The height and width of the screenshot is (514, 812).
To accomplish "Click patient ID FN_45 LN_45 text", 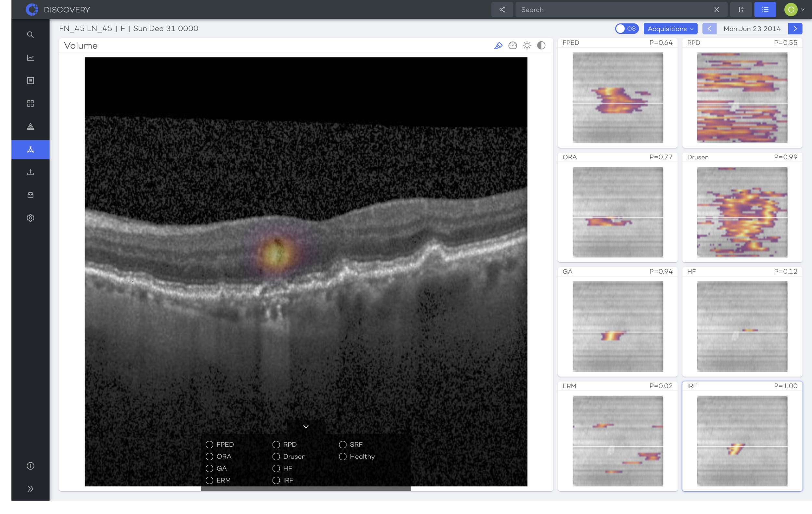I will tap(86, 29).
